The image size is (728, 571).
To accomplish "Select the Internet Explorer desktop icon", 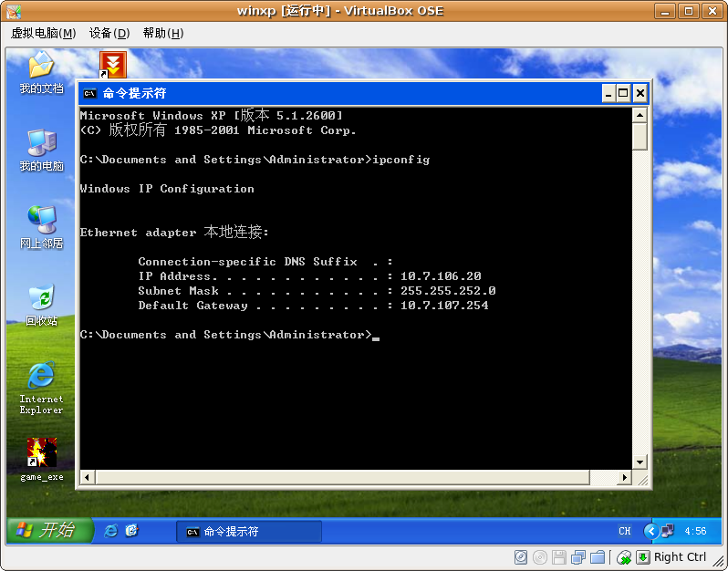I will (x=41, y=388).
